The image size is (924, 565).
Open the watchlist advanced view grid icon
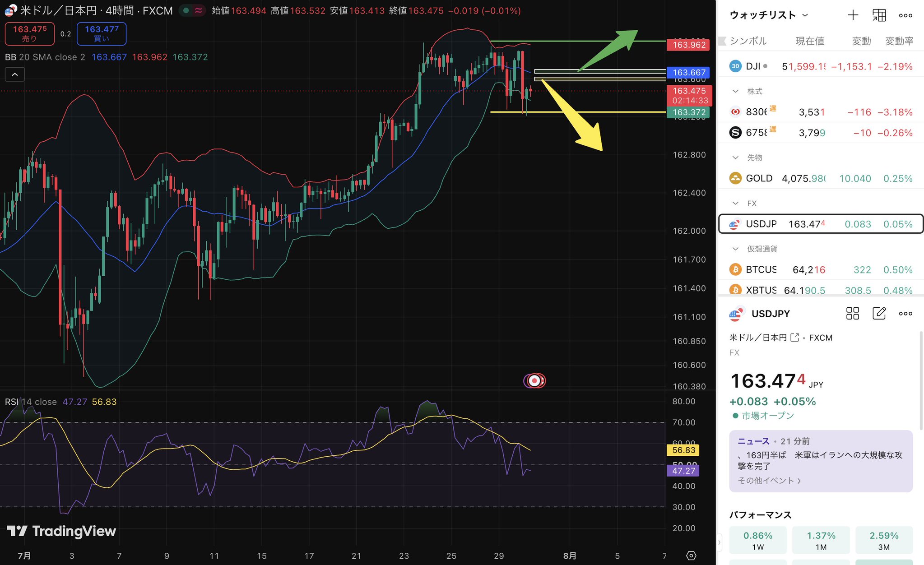pyautogui.click(x=879, y=15)
